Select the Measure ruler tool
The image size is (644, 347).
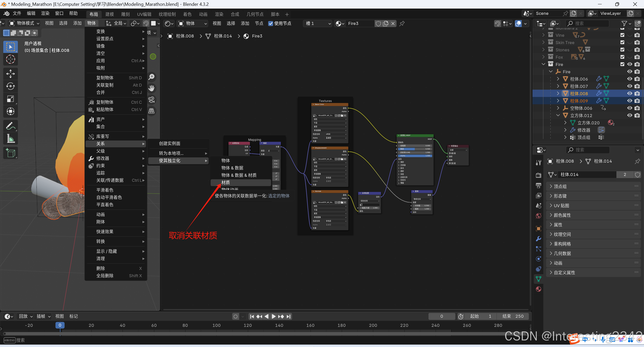click(x=10, y=138)
